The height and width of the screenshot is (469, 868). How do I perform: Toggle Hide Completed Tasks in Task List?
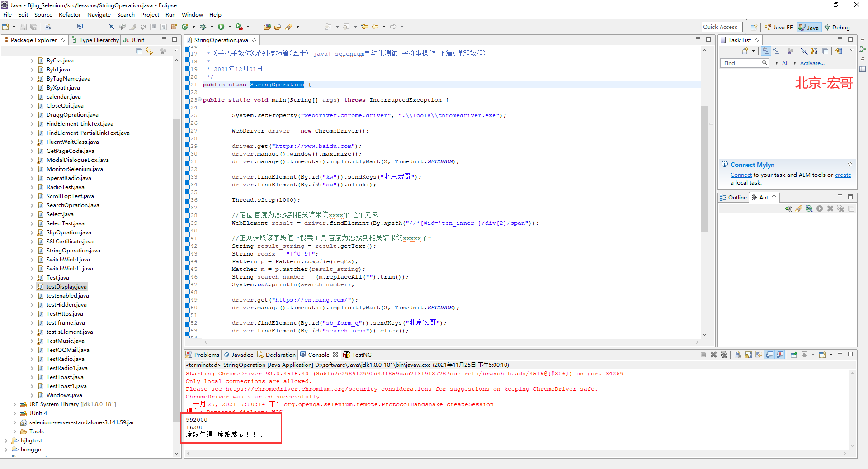coord(804,51)
